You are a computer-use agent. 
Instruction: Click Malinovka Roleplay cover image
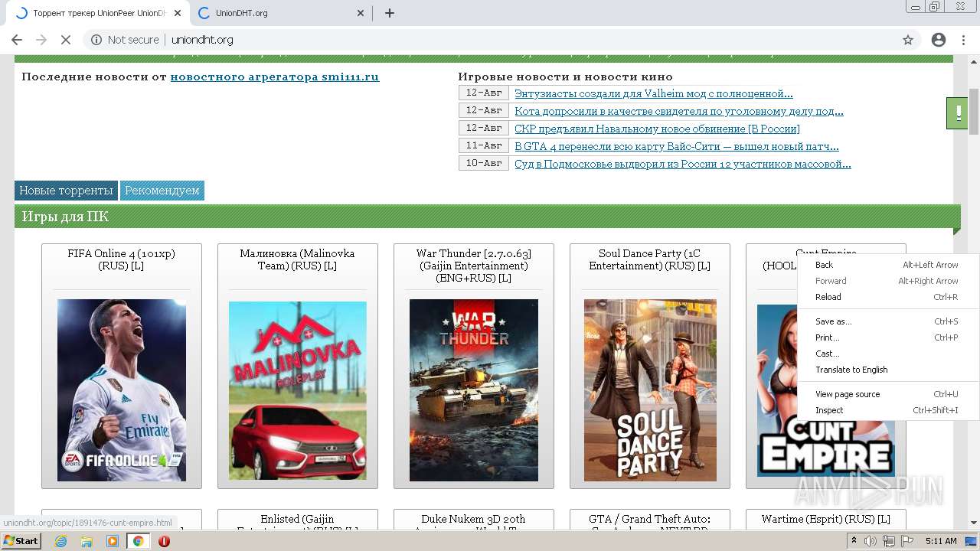(x=298, y=391)
